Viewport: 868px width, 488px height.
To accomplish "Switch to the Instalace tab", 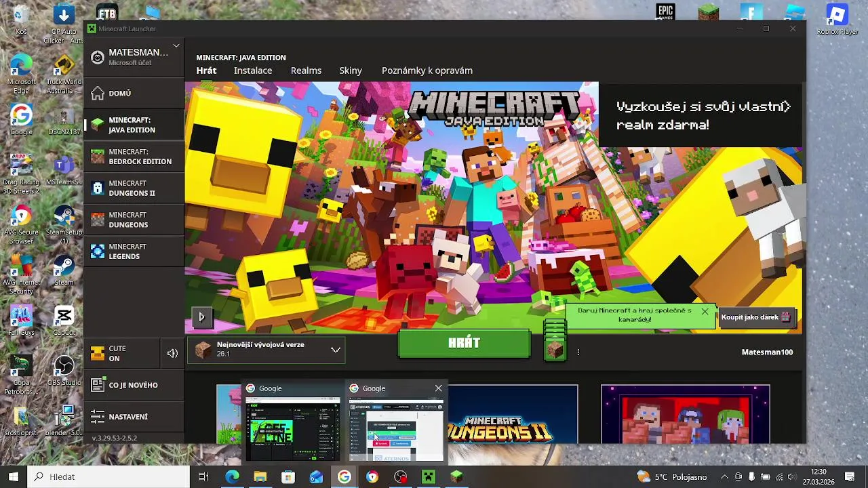I will [x=253, y=70].
